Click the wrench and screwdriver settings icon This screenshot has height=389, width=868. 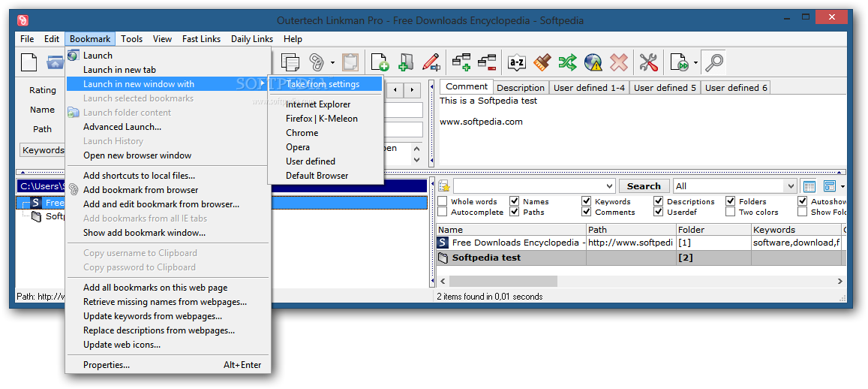tap(648, 62)
